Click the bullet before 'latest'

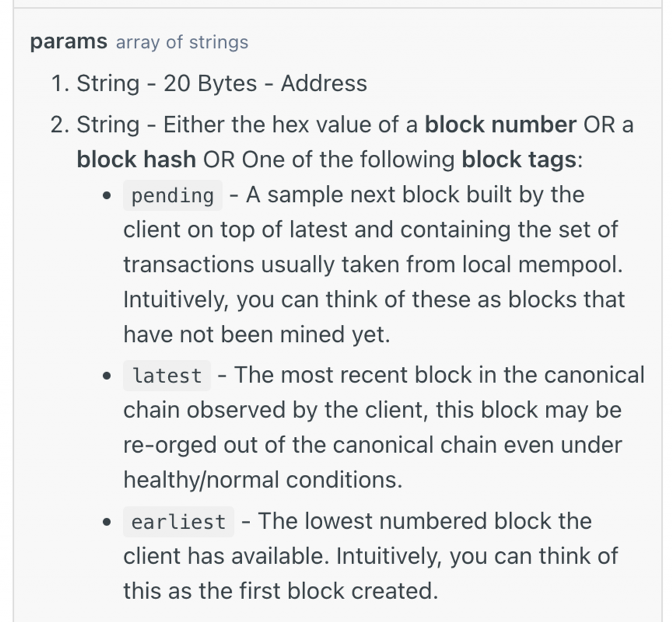107,376
